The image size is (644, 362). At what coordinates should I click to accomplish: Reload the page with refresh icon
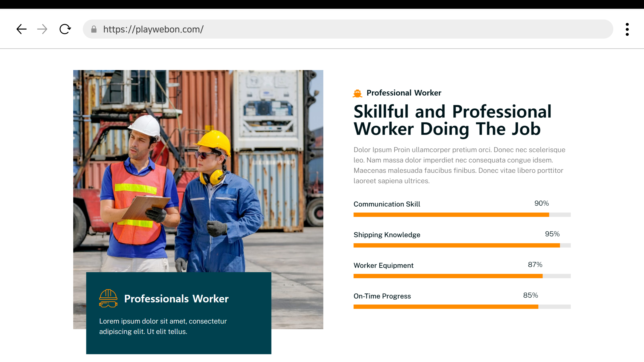[x=65, y=29]
